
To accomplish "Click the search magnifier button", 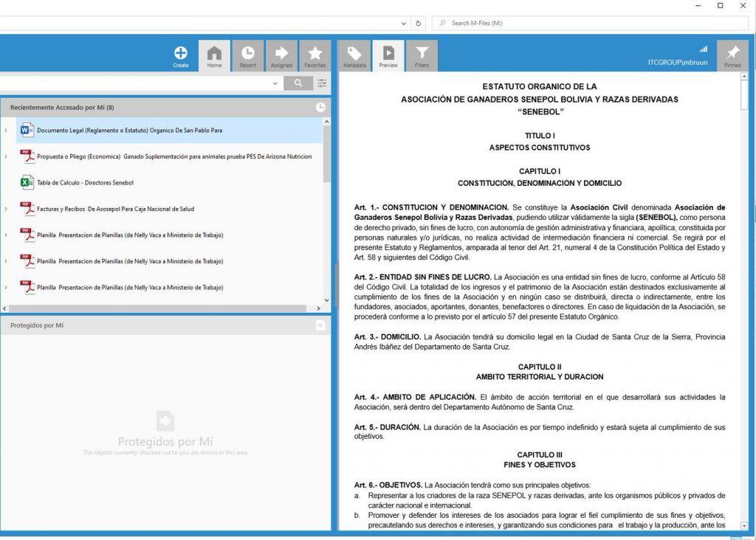I will pyautogui.click(x=298, y=83).
